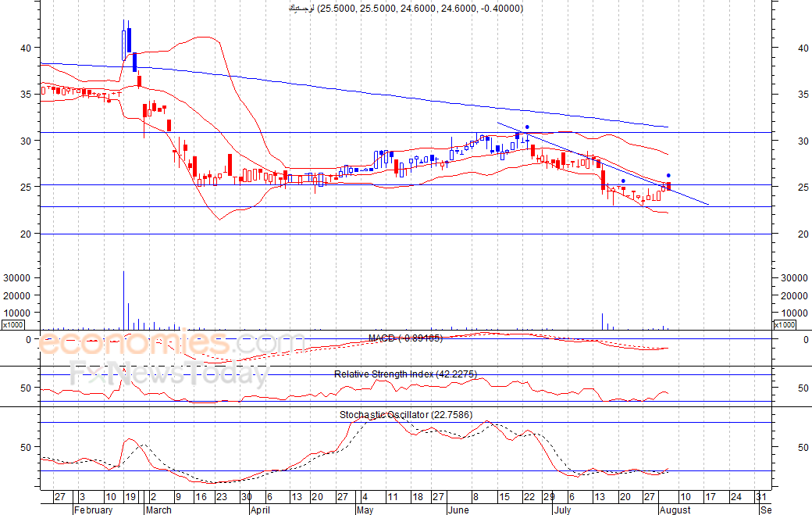Select the June month label

[460, 510]
